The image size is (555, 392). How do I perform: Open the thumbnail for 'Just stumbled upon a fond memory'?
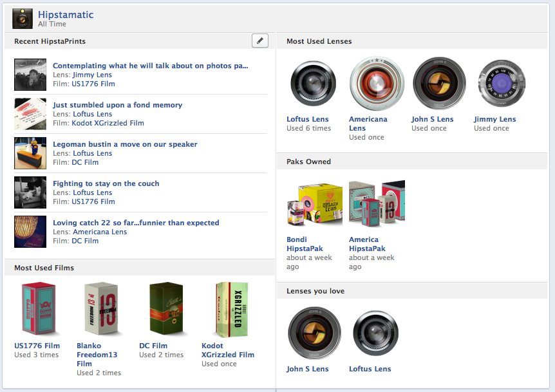point(30,114)
